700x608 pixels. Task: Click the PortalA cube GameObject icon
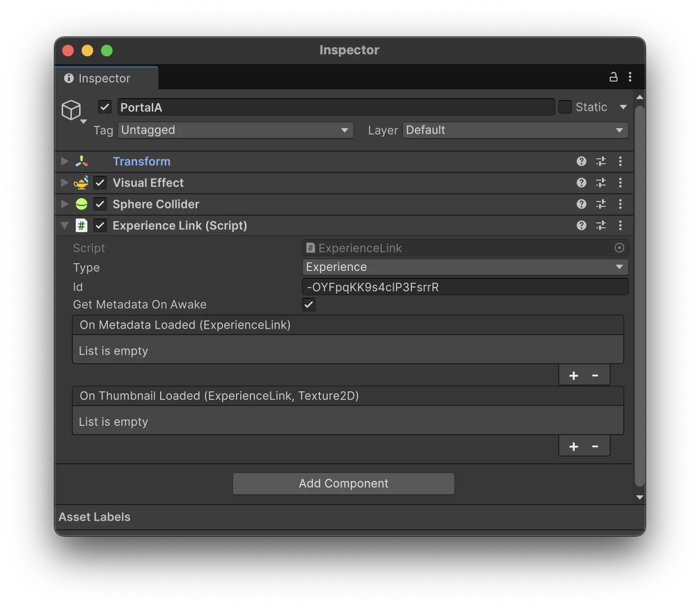point(72,110)
